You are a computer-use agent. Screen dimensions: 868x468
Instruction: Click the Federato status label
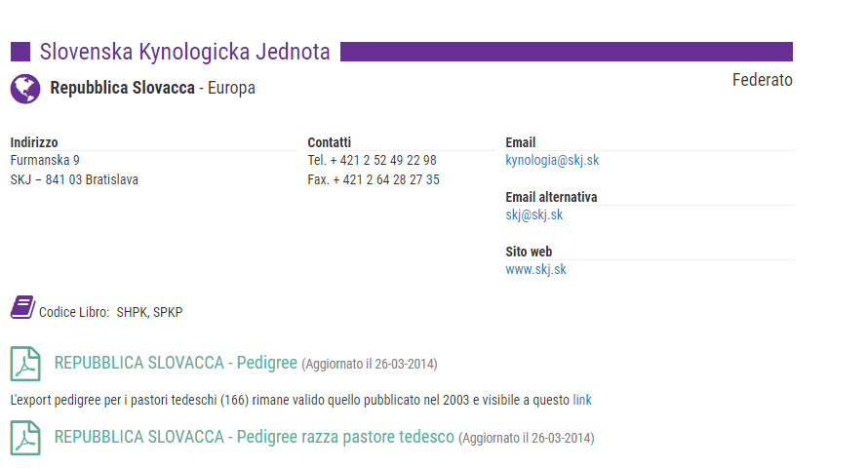[763, 80]
